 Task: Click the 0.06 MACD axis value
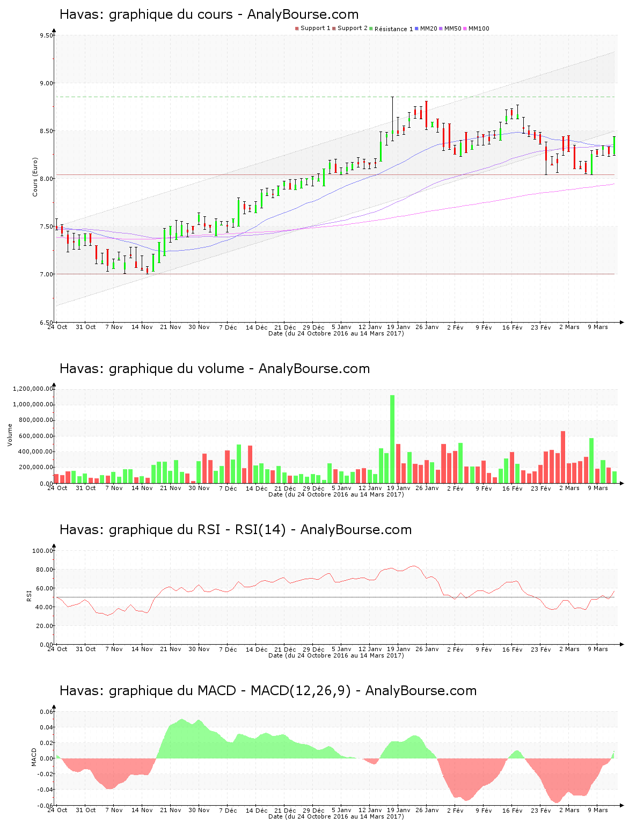[48, 712]
